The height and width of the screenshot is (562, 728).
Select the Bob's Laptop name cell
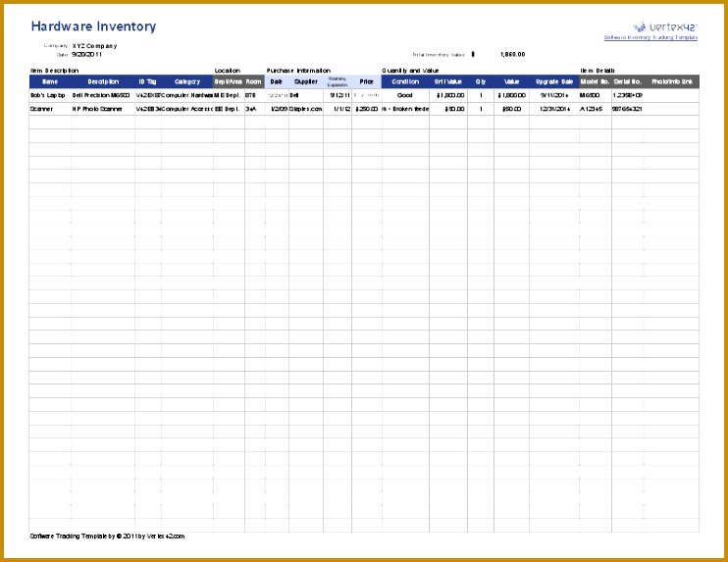[50, 95]
